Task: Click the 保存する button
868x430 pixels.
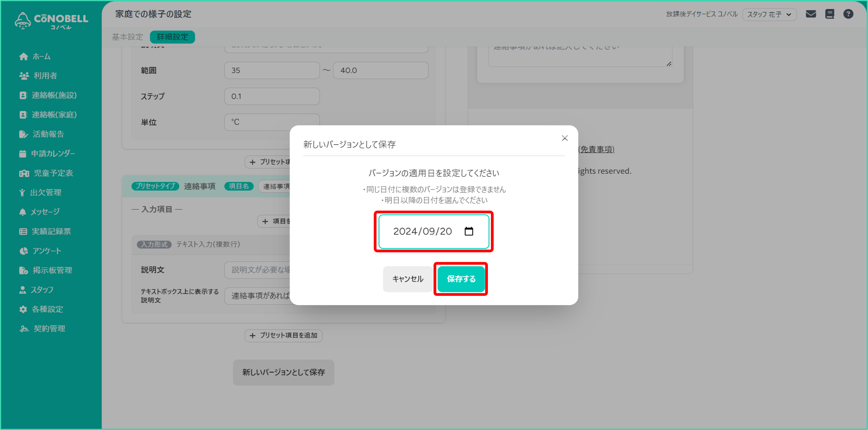Action: 461,279
